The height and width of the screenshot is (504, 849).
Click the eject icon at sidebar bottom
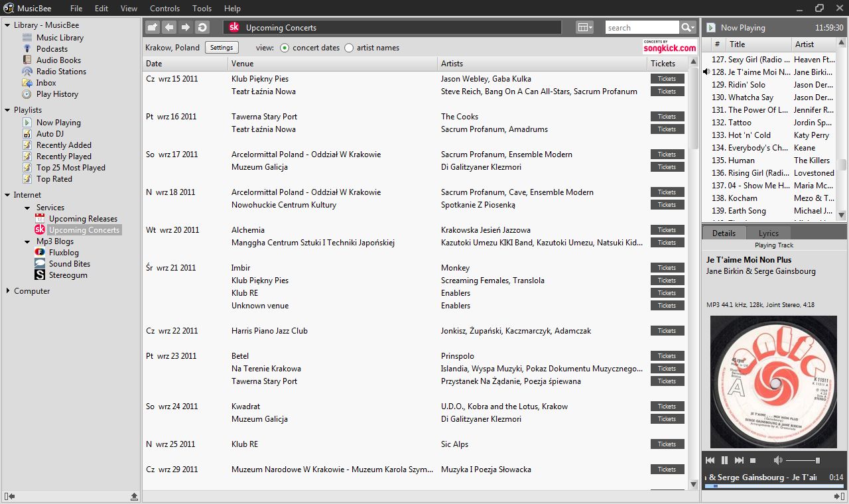coord(134,496)
